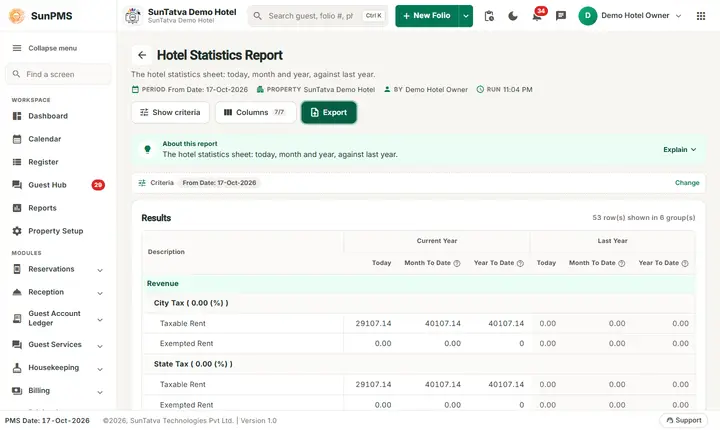Click the Revenue group row
This screenshot has width=720, height=430.
[x=418, y=283]
